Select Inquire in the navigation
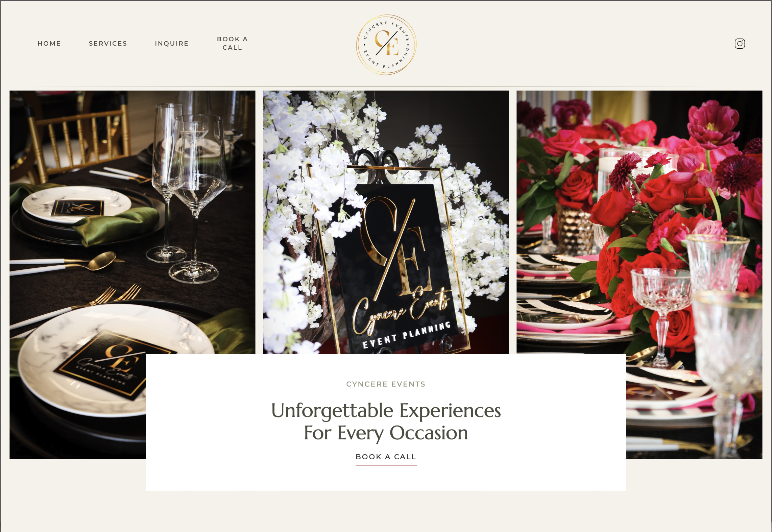This screenshot has height=532, width=772. click(x=172, y=44)
